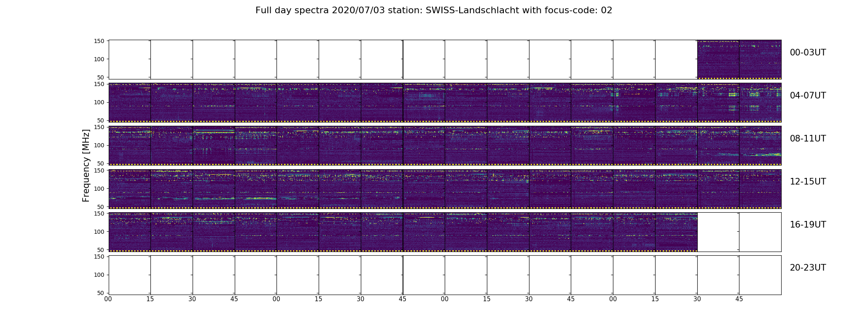Click the 50 tick label of the 16-19UT row
Screen dimensions: 868x331
(101, 250)
